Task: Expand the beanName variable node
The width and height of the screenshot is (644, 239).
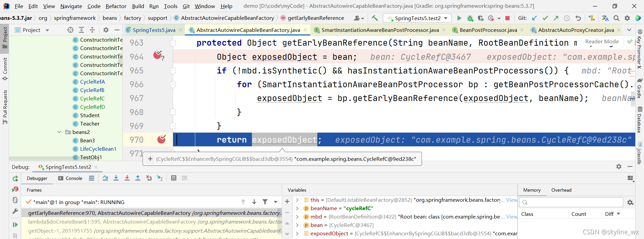Action: click(x=297, y=208)
